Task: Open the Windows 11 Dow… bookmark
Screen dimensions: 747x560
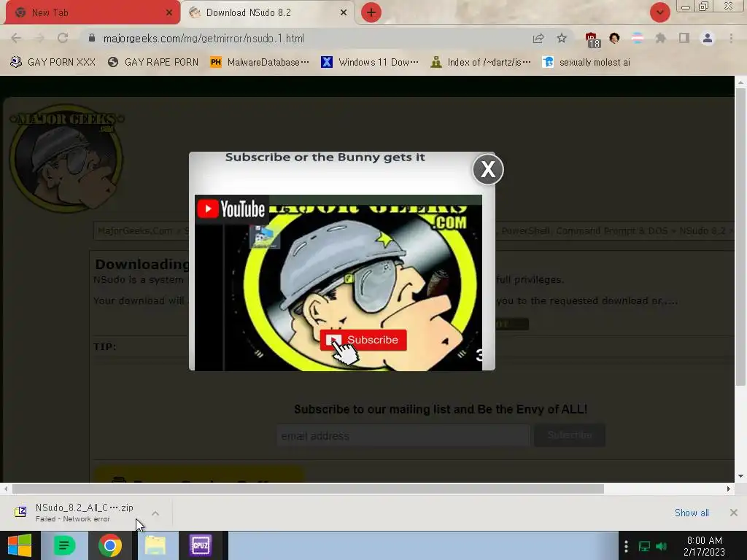Action: pyautogui.click(x=370, y=62)
